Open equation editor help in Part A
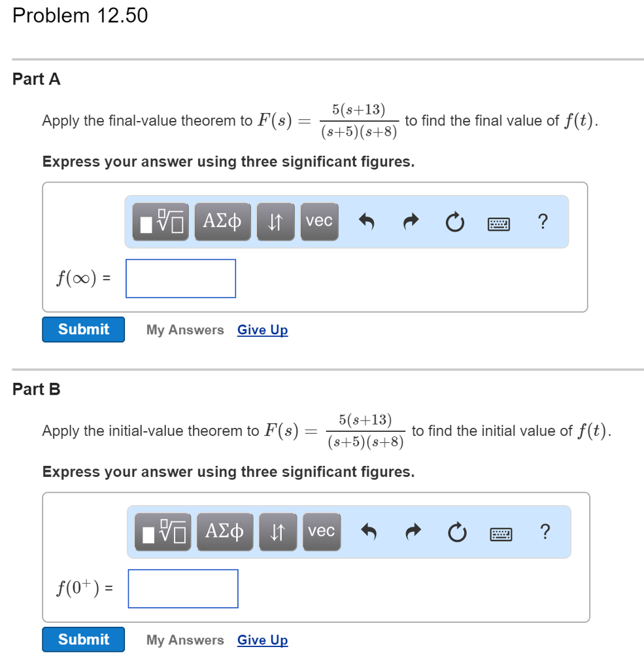The height and width of the screenshot is (670, 644). click(x=543, y=222)
